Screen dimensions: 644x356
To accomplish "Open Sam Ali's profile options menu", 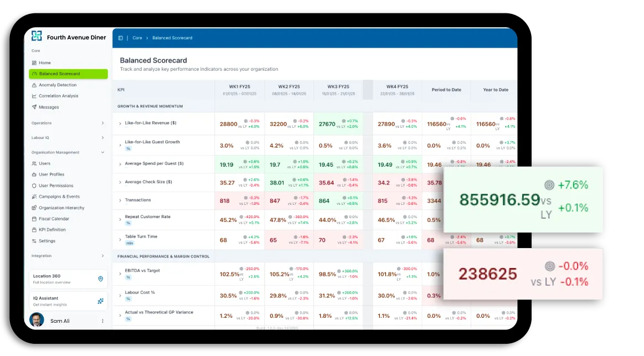I will [x=102, y=321].
